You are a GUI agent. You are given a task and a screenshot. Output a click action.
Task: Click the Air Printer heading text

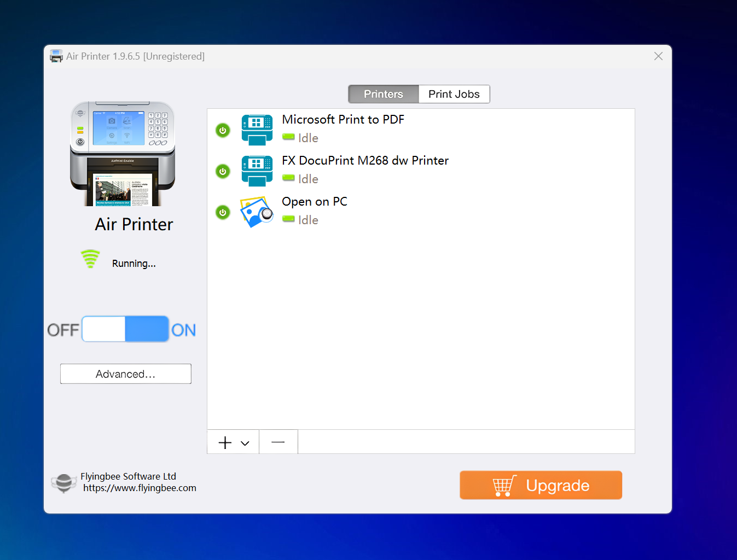134,224
